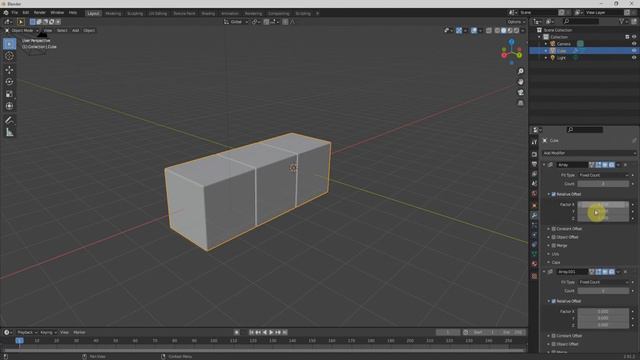
Task: Select the Transform tool
Action: pos(9,106)
